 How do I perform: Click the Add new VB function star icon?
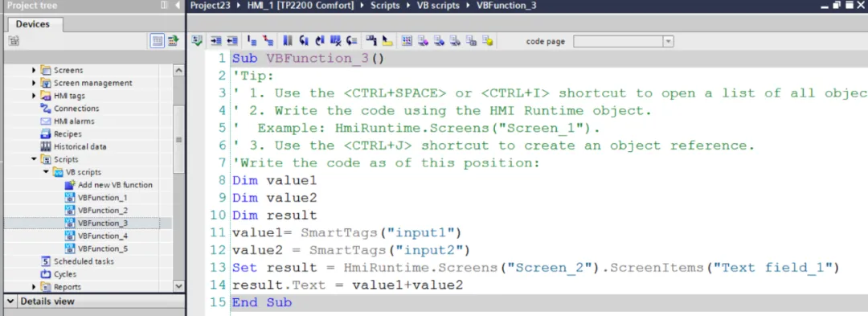[x=70, y=185]
